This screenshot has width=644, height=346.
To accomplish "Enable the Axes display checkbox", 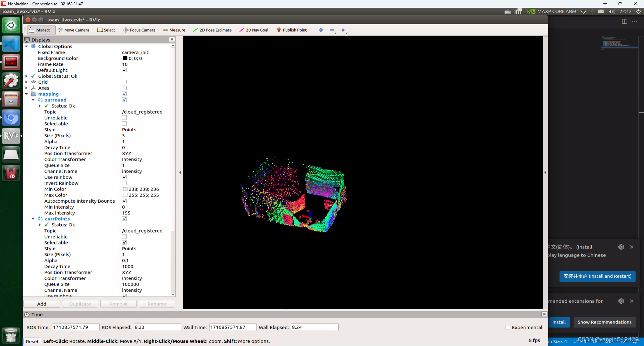I will [124, 88].
